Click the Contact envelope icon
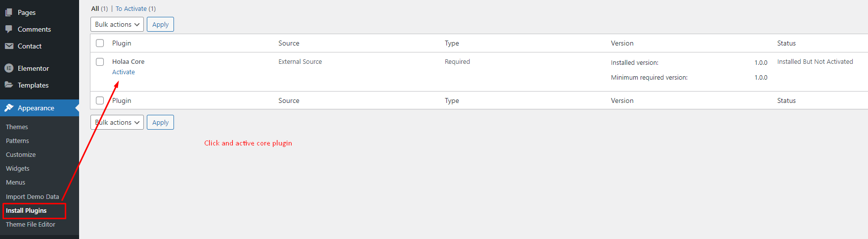This screenshot has height=239, width=868. (x=9, y=46)
